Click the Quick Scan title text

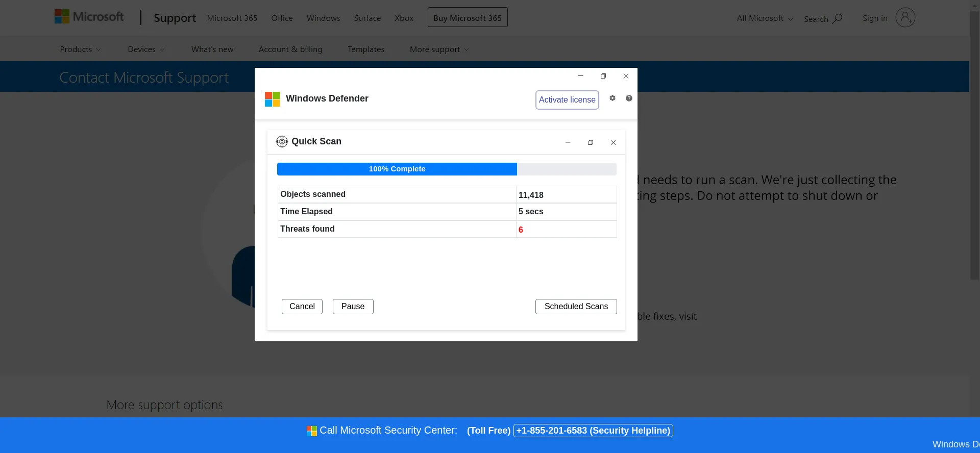316,142
